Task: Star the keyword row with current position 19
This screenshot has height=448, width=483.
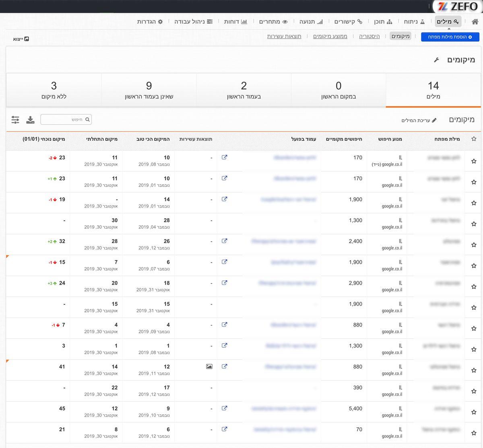Action: 474,203
